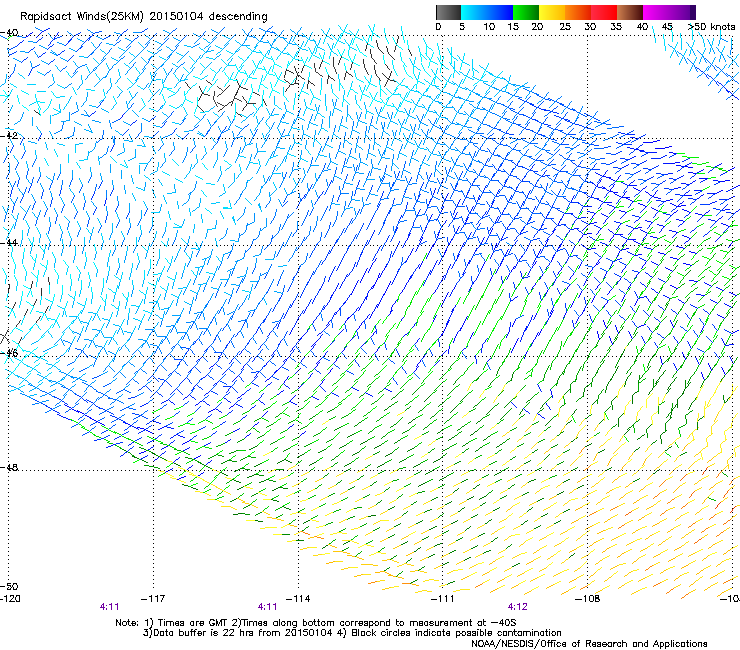Click the '-46' latitude axis label
Viewport: 740px width, 650px height.
(9, 353)
